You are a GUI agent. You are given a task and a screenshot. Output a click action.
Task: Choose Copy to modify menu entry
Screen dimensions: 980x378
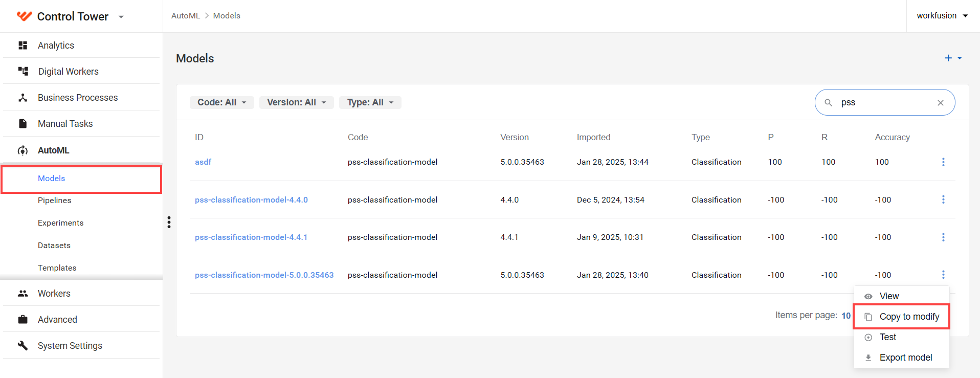[902, 317]
